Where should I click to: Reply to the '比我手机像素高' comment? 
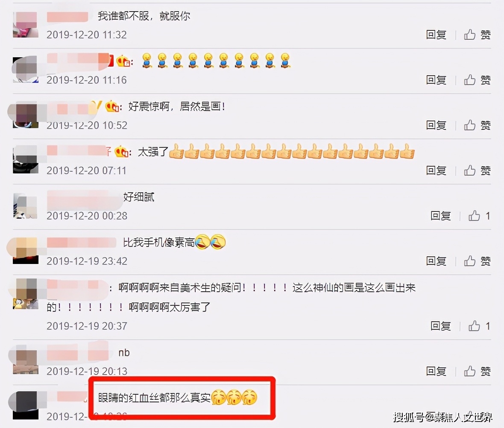(436, 261)
